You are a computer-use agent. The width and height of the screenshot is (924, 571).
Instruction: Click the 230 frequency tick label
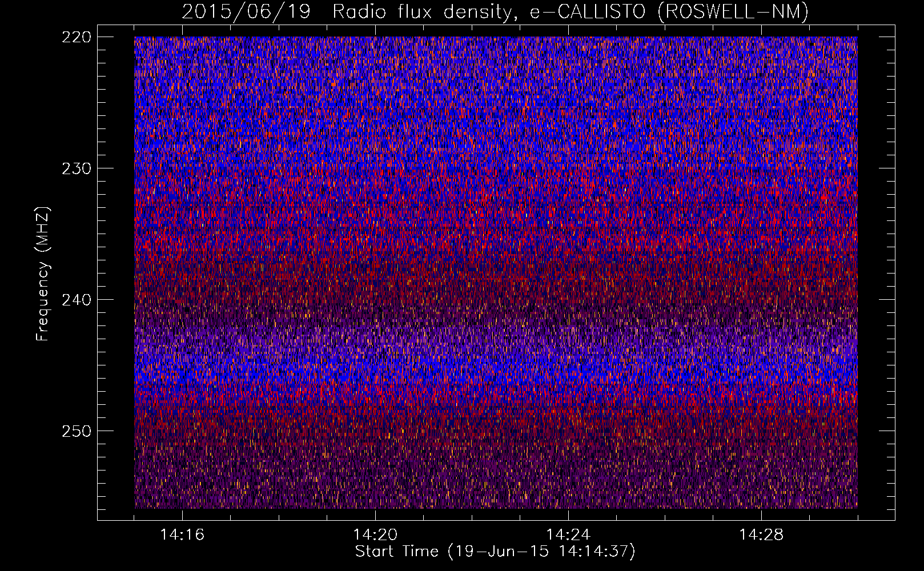pyautogui.click(x=76, y=168)
